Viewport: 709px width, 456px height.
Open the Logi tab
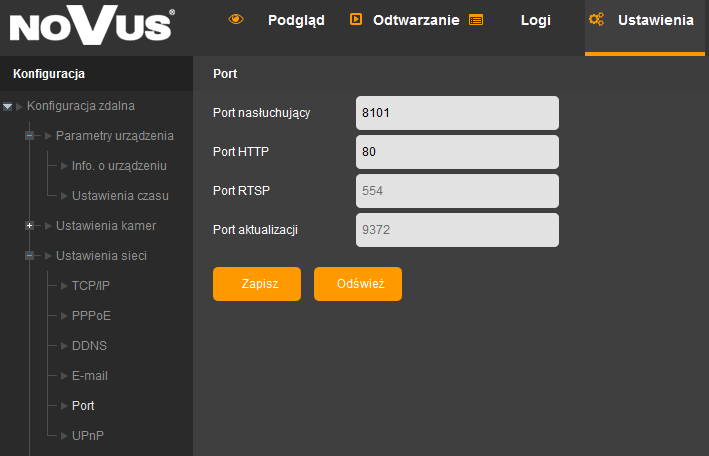tap(535, 20)
